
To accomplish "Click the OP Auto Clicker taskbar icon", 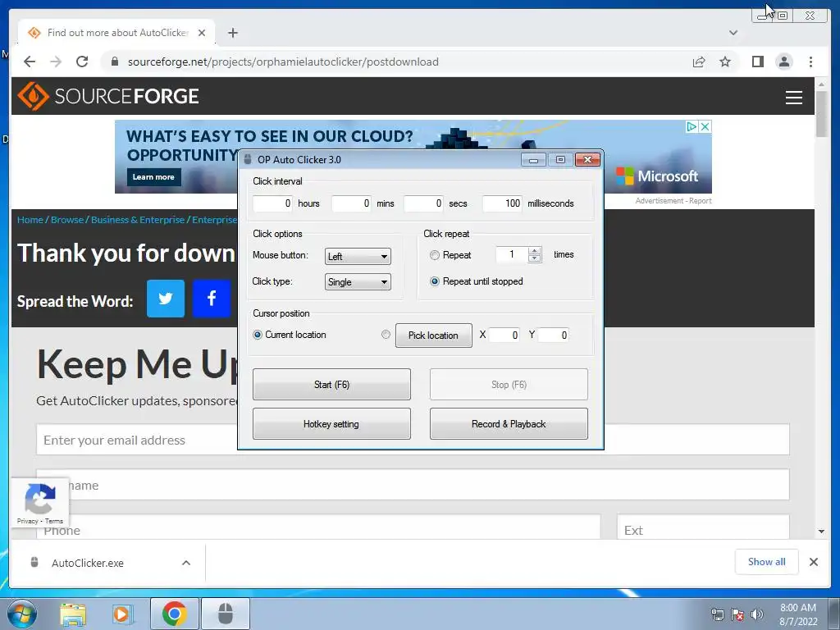I will 226,614.
